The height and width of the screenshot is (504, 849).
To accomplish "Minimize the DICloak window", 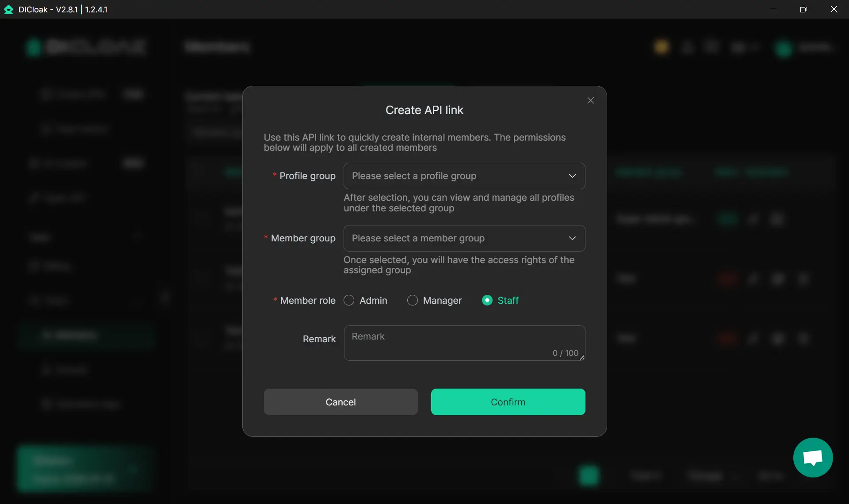I will coord(773,9).
